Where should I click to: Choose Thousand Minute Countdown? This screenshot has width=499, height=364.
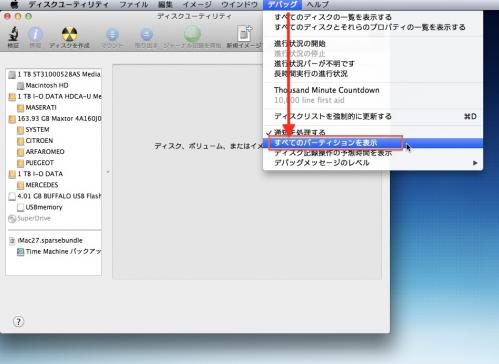373,90
